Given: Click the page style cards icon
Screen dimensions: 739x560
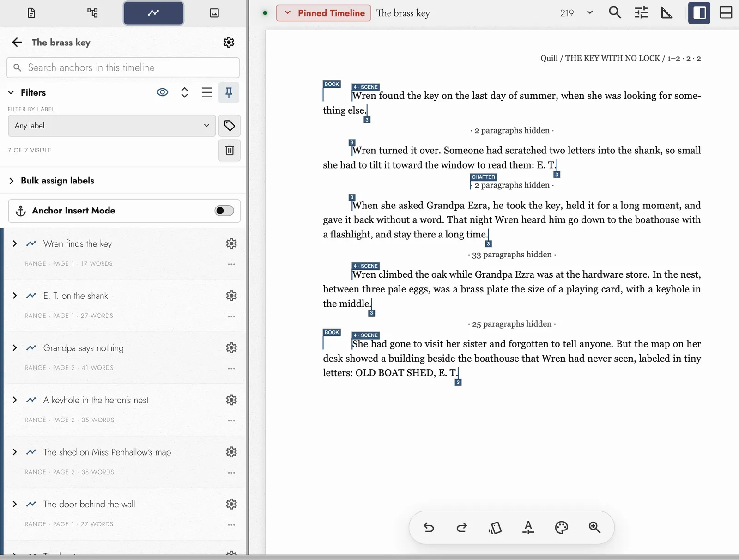Looking at the screenshot, I should [495, 527].
